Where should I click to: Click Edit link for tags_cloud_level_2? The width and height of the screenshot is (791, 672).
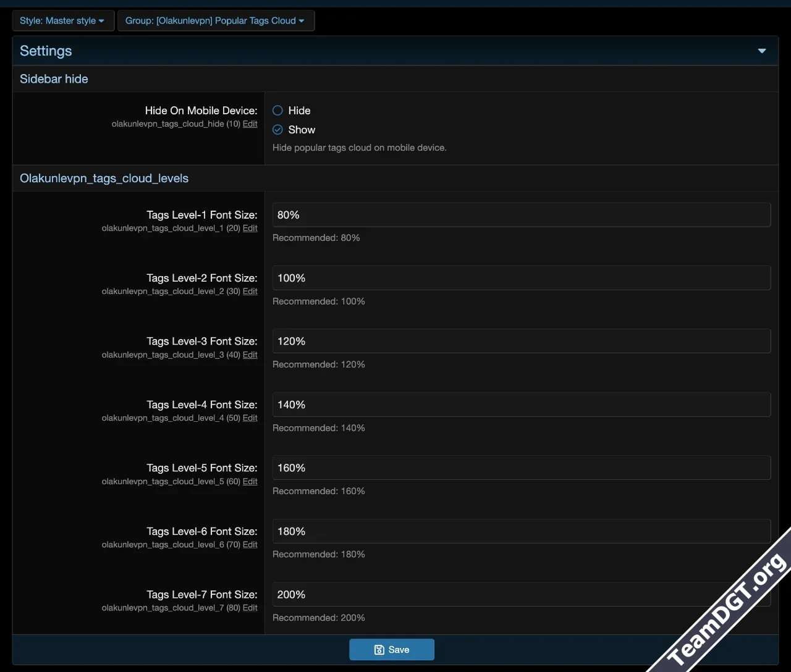point(250,291)
